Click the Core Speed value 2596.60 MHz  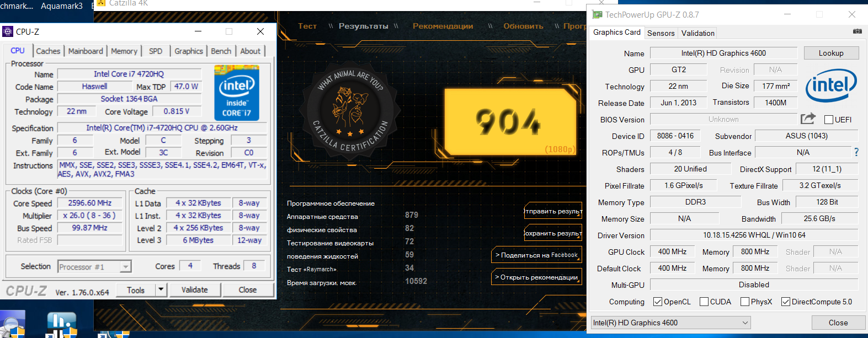90,203
